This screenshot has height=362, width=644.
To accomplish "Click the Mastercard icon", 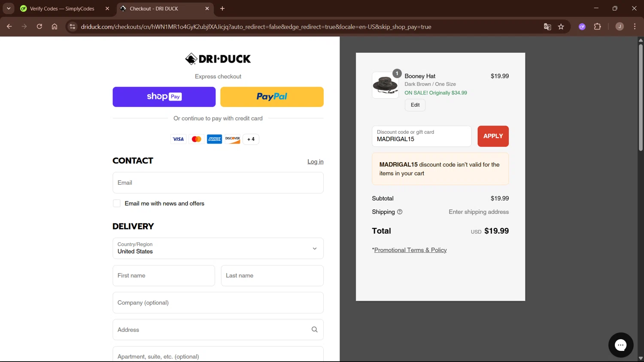I will point(197,139).
